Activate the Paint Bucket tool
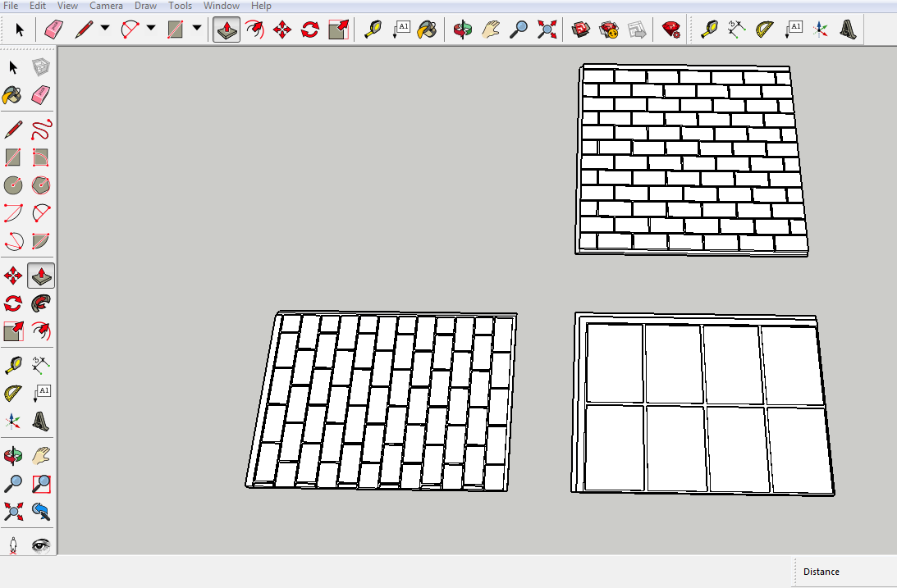 pyautogui.click(x=426, y=30)
